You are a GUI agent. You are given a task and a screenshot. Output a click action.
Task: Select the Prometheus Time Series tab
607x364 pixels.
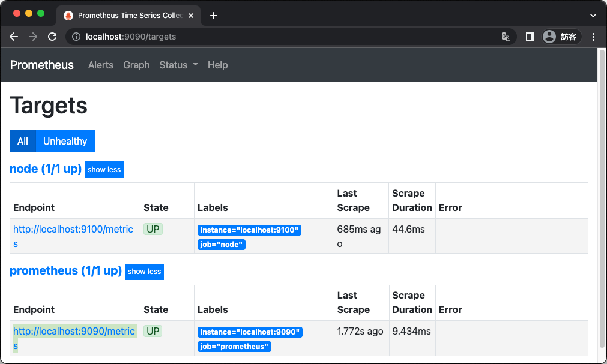click(x=128, y=16)
